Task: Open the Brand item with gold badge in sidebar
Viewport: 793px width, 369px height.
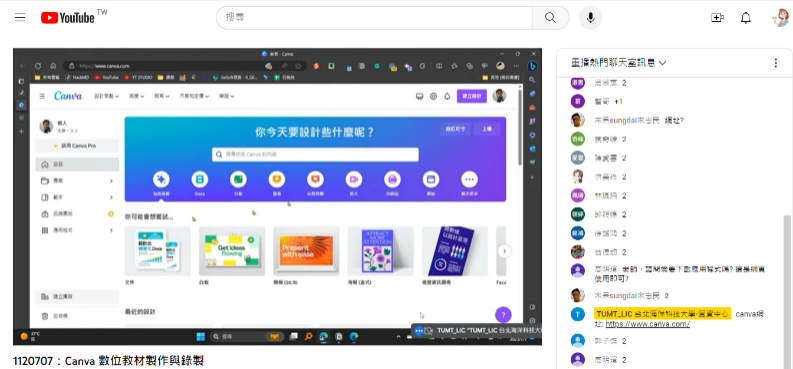Action: (x=77, y=214)
